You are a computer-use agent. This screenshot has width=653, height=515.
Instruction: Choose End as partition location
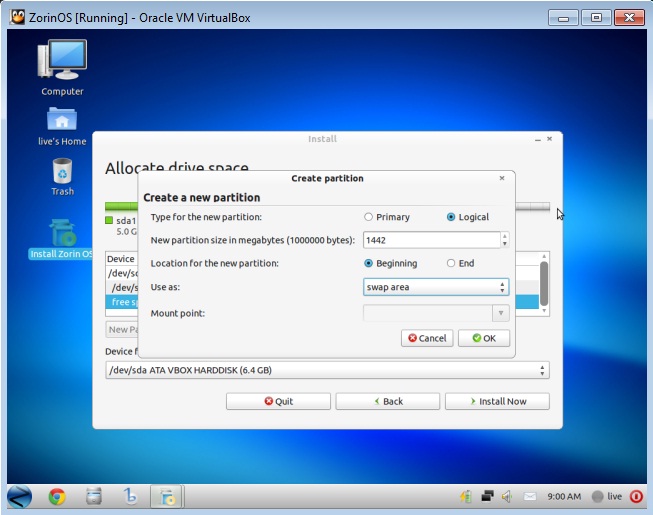(x=460, y=263)
